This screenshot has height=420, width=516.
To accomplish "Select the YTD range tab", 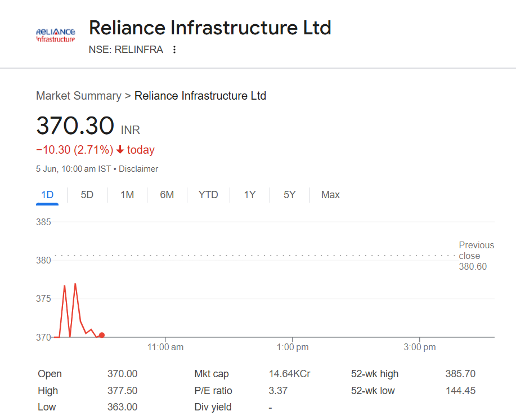I will pyautogui.click(x=208, y=195).
